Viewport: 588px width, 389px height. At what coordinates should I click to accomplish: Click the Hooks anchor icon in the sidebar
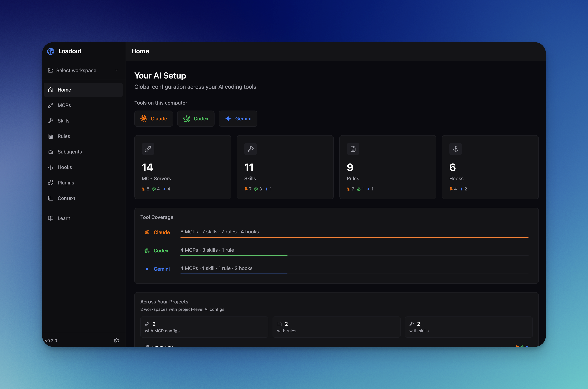tap(51, 167)
